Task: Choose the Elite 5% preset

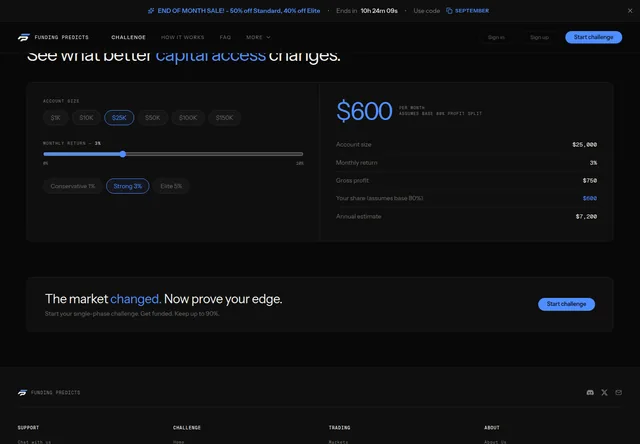Action: [x=171, y=186]
